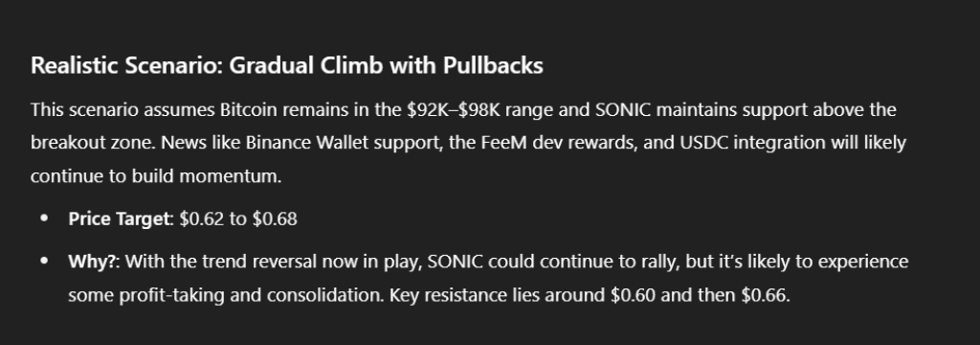Click the heading 'Realistic Scenario: Gradual Climb with Pullbacks'

[287, 66]
